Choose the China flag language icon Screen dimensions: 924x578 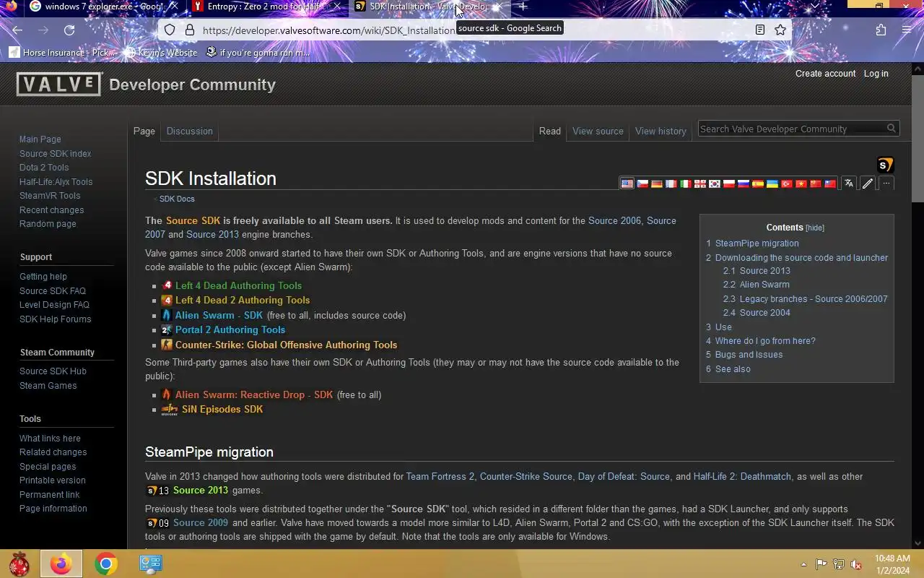pos(815,184)
